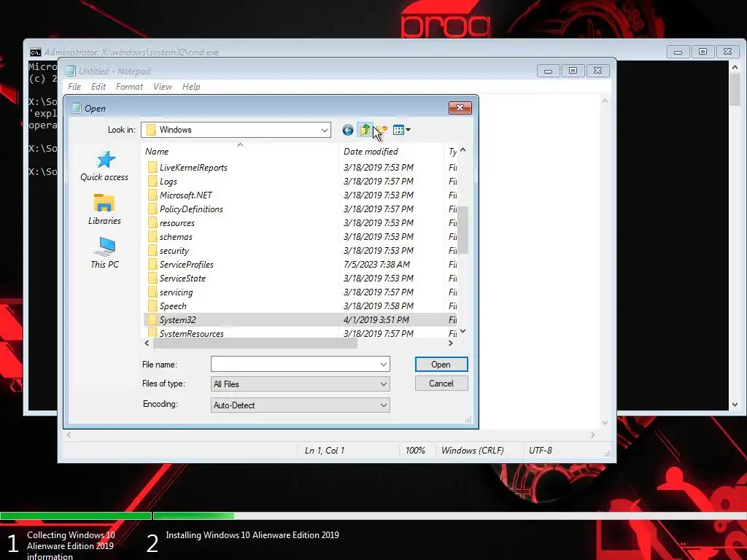Open Notepad File menu
Viewport: 747px width, 560px height.
click(x=74, y=87)
